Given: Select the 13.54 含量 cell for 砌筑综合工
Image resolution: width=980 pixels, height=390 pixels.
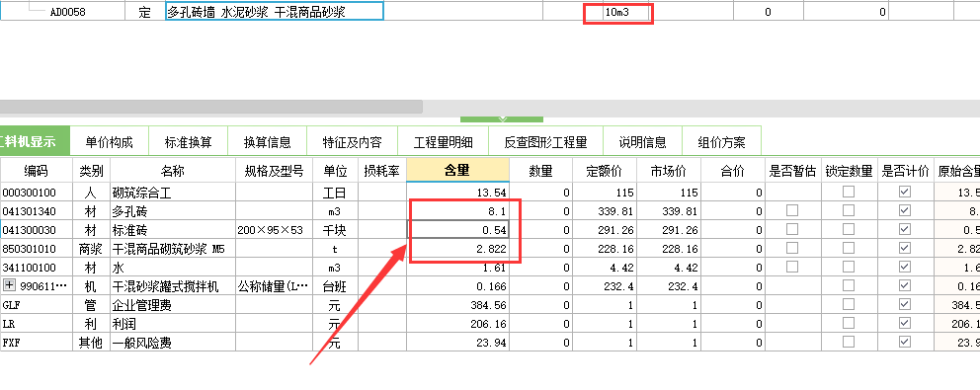Looking at the screenshot, I should [x=457, y=193].
